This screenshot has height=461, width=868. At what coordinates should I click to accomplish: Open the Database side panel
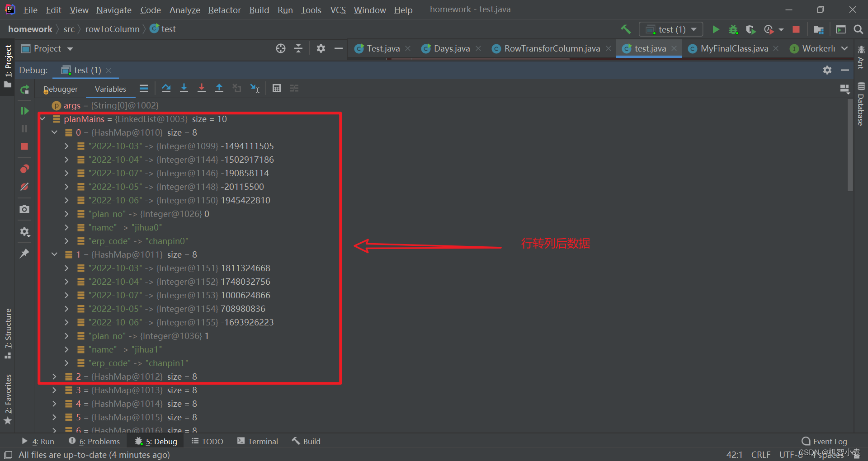[x=861, y=104]
